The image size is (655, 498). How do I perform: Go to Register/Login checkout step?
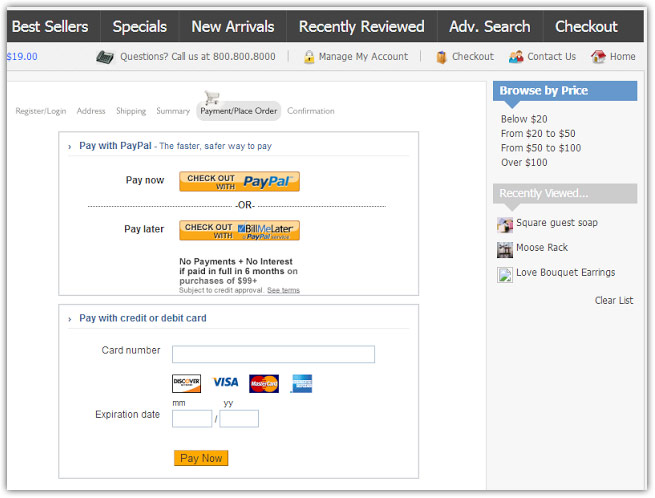pos(41,111)
